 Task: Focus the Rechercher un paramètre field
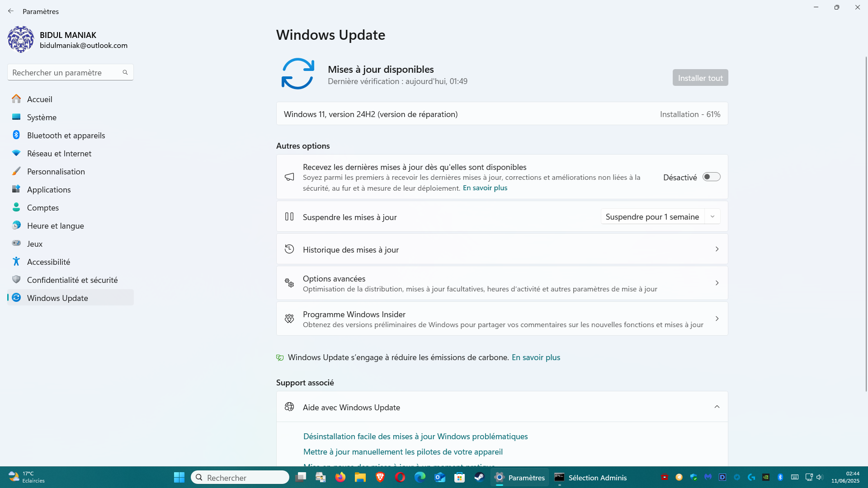pyautogui.click(x=70, y=72)
